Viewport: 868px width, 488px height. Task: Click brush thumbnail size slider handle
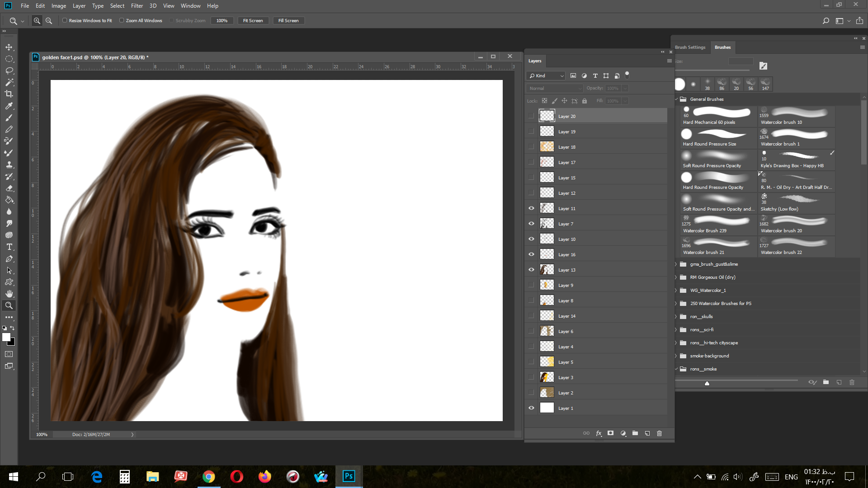707,383
